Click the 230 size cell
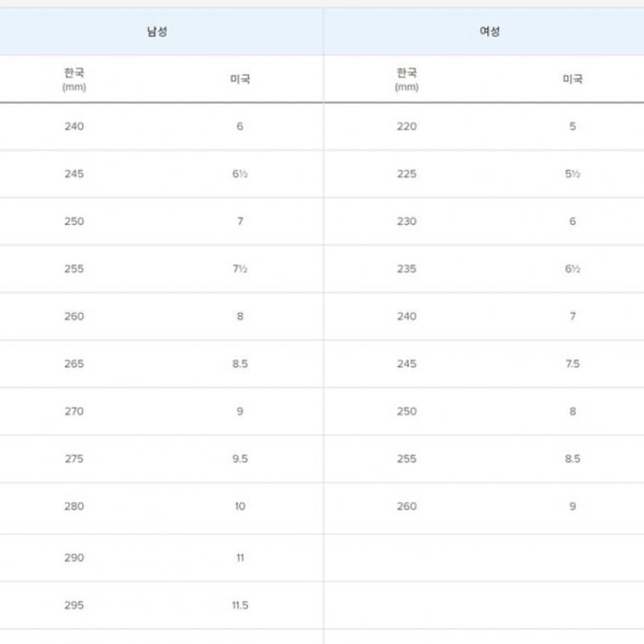Screen dimensions: 644x644 (407, 221)
